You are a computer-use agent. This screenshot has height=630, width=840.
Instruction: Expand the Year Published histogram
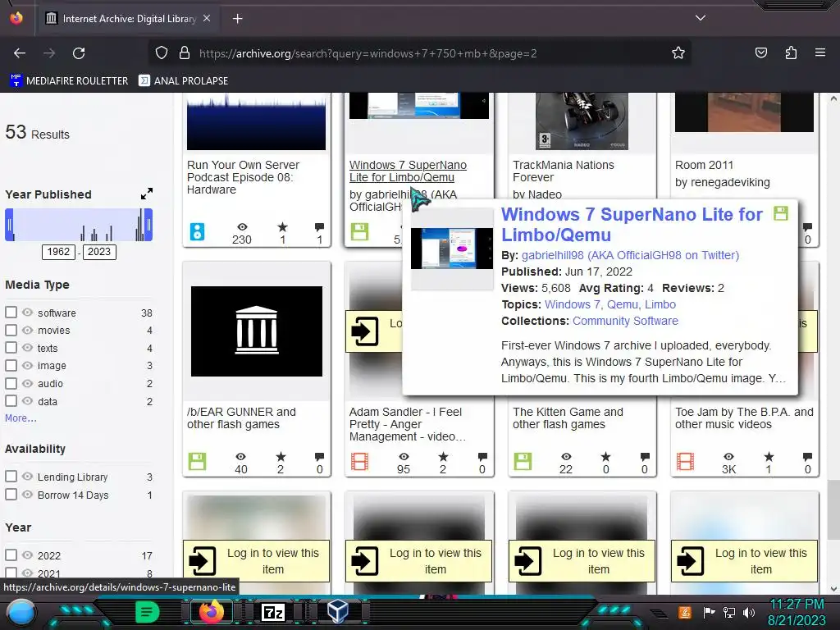click(x=147, y=194)
